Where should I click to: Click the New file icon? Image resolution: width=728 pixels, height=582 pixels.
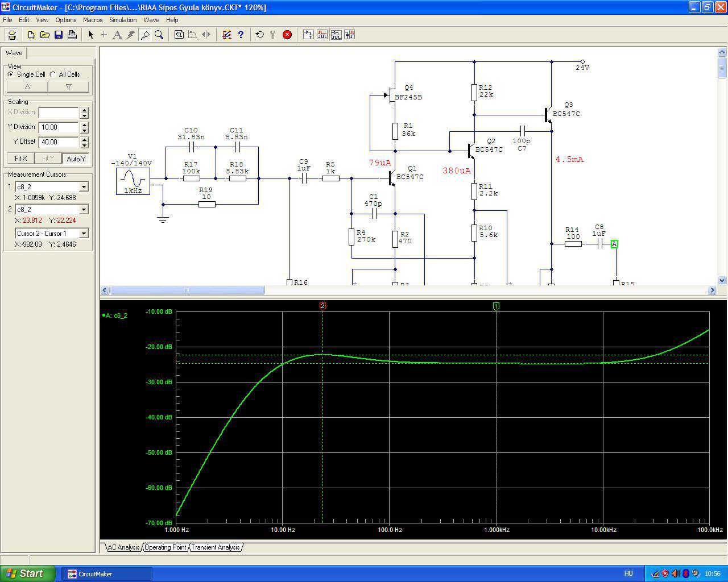31,35
